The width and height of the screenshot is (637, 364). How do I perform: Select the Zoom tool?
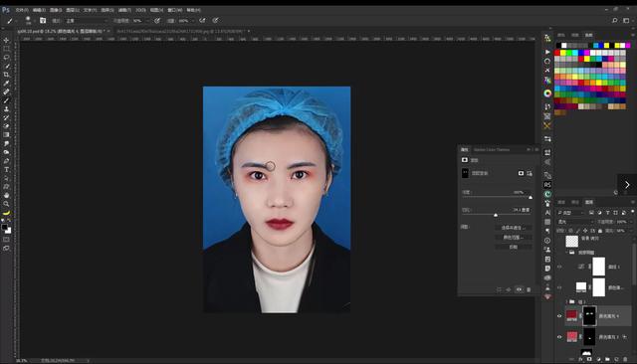pyautogui.click(x=6, y=204)
